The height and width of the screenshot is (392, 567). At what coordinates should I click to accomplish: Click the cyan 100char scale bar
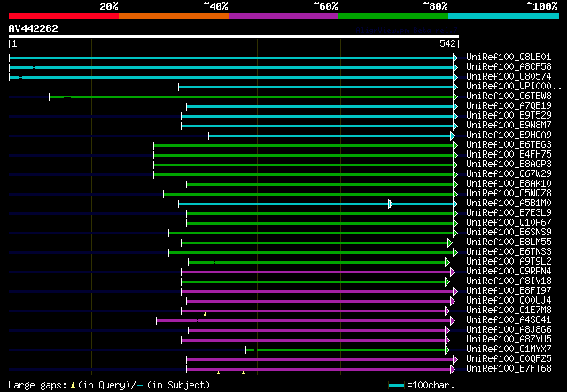click(397, 386)
